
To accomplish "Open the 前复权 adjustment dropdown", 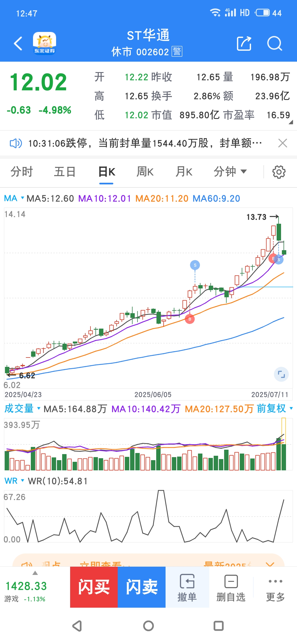I will (275, 409).
